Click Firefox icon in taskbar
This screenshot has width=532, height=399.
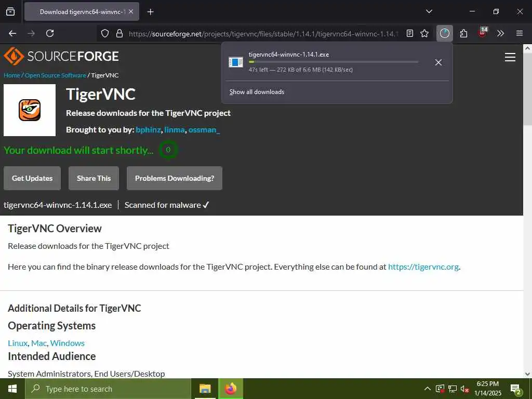pyautogui.click(x=231, y=389)
